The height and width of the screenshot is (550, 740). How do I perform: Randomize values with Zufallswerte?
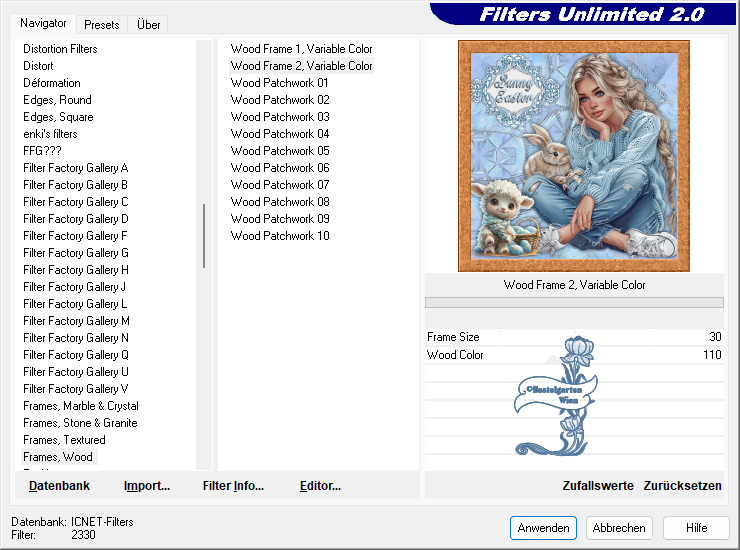598,486
